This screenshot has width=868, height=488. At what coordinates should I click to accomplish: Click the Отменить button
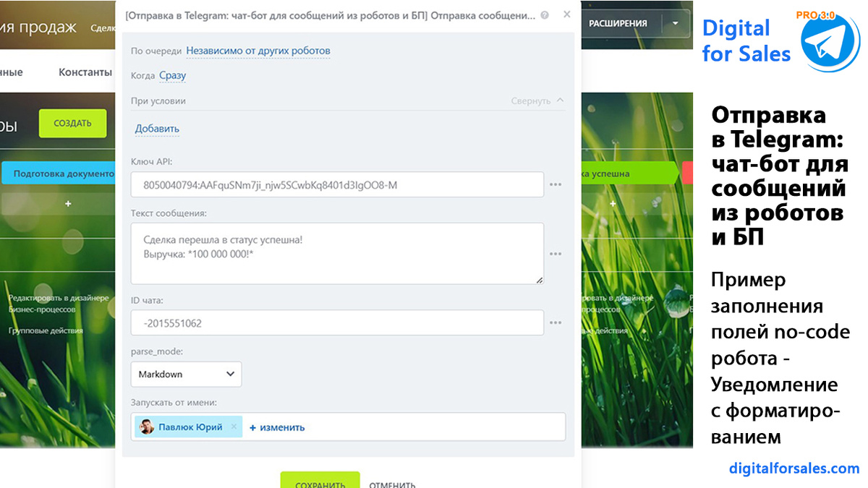pos(392,484)
